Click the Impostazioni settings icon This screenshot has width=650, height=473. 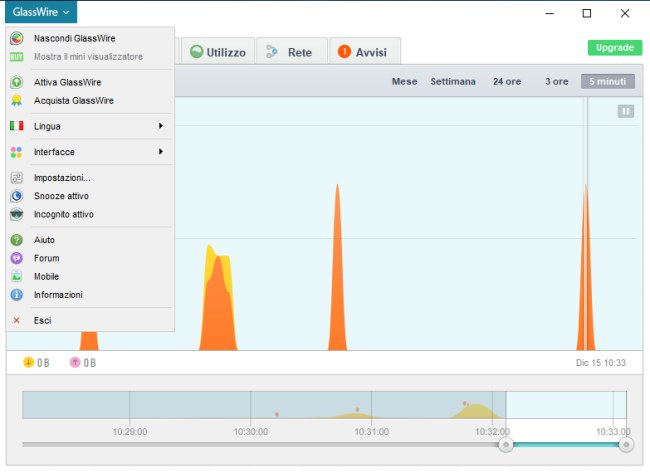tap(17, 177)
